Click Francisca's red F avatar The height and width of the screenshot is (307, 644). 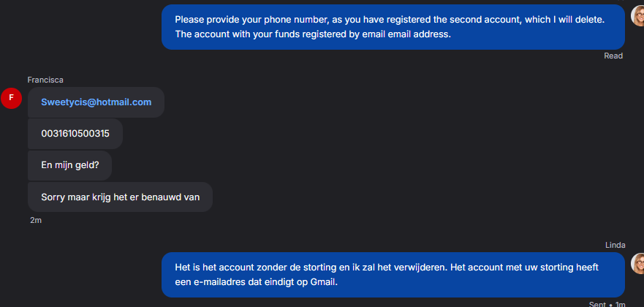tap(11, 97)
